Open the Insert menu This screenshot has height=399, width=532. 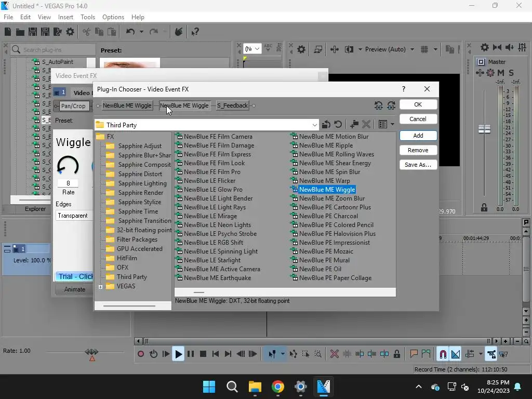click(x=65, y=17)
